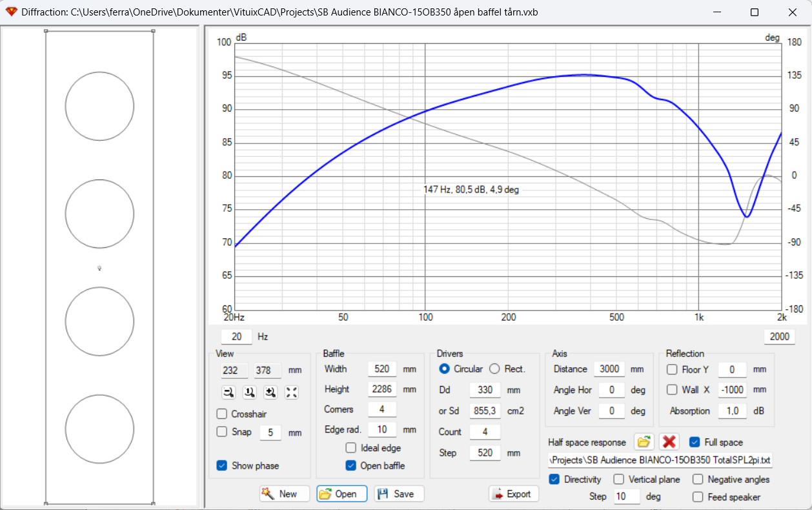Image resolution: width=812 pixels, height=510 pixels.
Task: Disable the Full space checkbox
Action: [695, 442]
